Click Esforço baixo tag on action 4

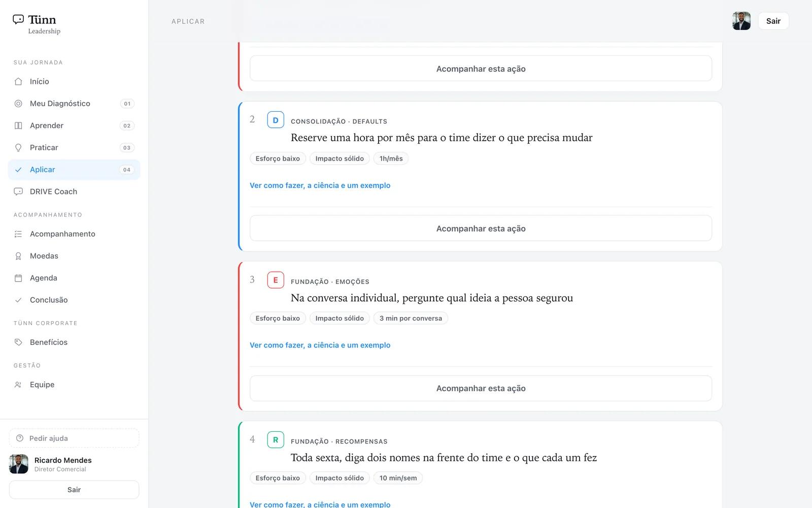point(278,478)
